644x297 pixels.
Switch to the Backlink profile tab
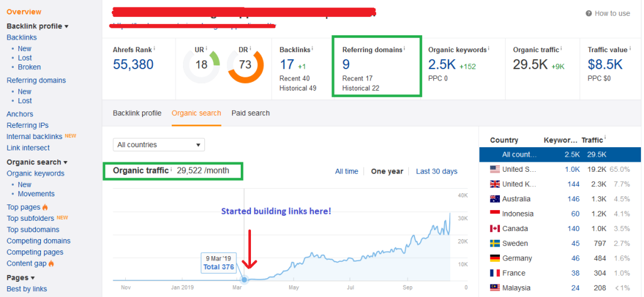(x=137, y=113)
